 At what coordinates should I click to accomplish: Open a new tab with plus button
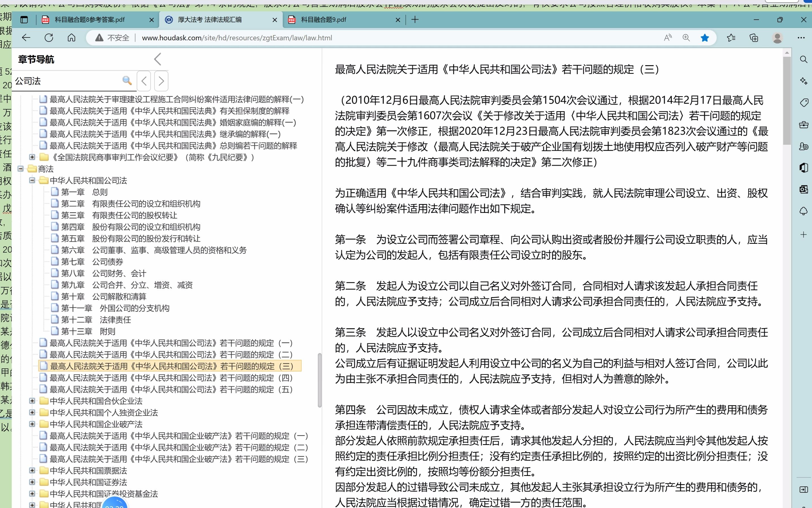click(x=415, y=20)
